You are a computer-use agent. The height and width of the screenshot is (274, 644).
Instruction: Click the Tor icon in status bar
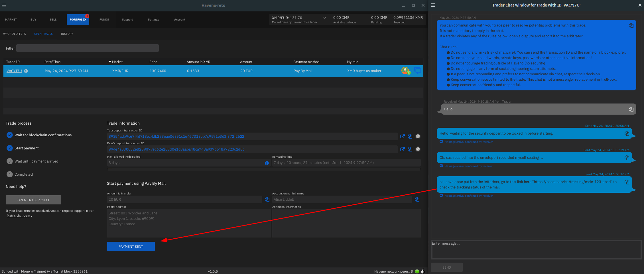(422, 271)
